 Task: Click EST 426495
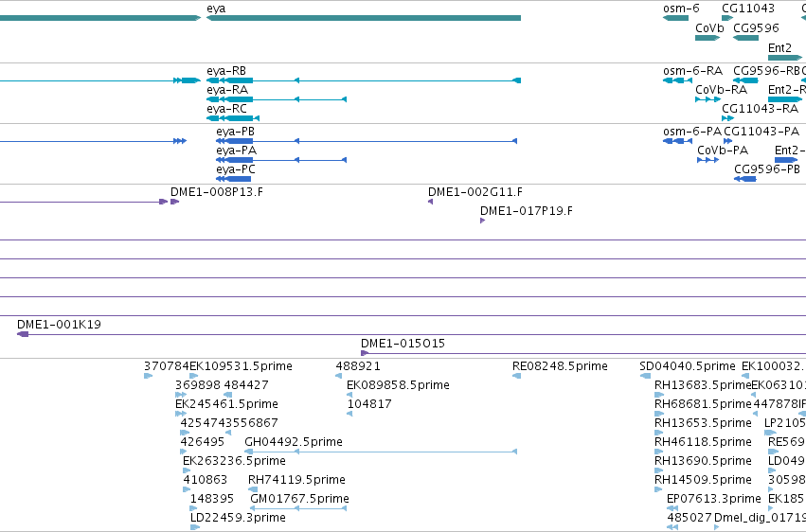[x=184, y=452]
